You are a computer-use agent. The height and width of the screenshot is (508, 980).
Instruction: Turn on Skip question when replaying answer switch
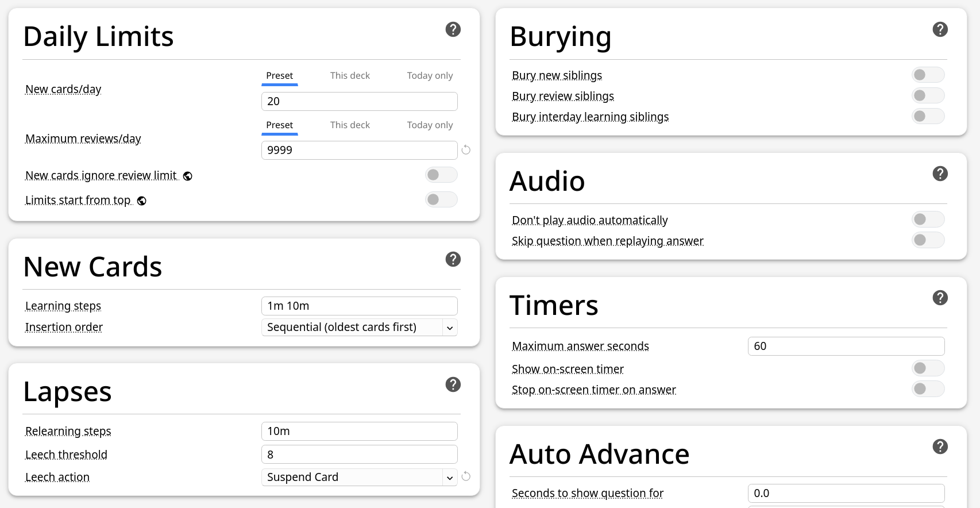tap(928, 240)
